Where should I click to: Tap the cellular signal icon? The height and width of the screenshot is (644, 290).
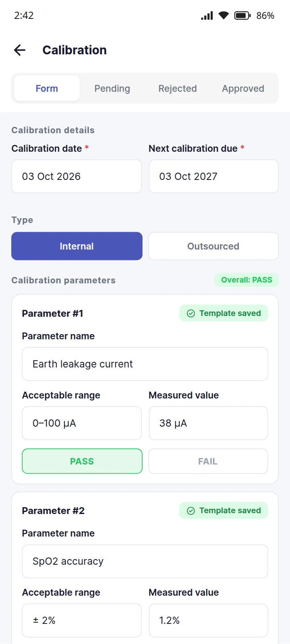pos(207,16)
